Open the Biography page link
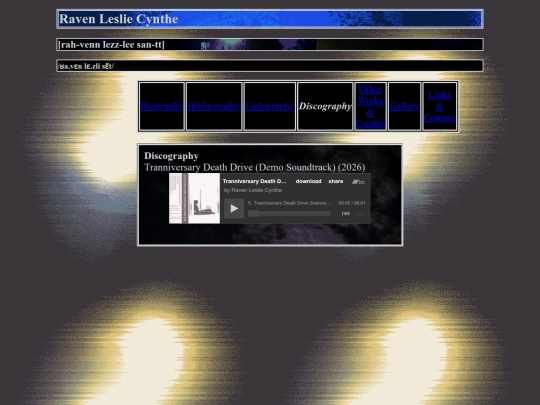This screenshot has height=405, width=540. (x=162, y=106)
